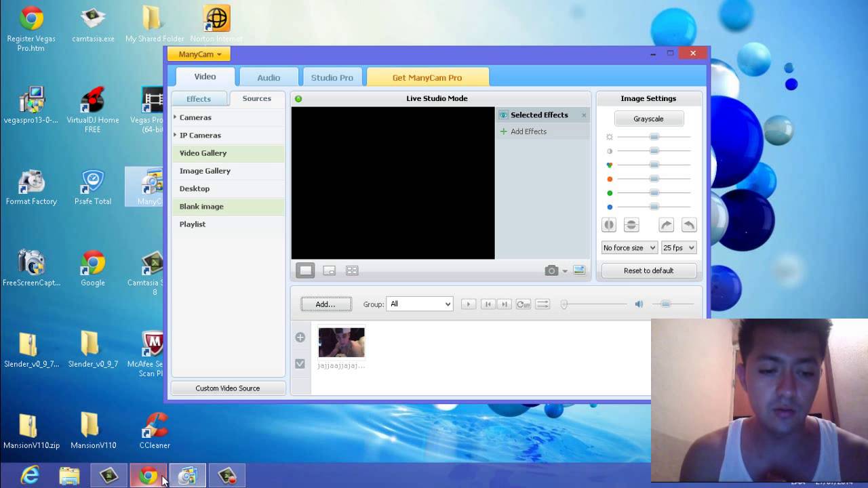Click Reset to default button
This screenshot has height=488, width=868.
click(649, 270)
